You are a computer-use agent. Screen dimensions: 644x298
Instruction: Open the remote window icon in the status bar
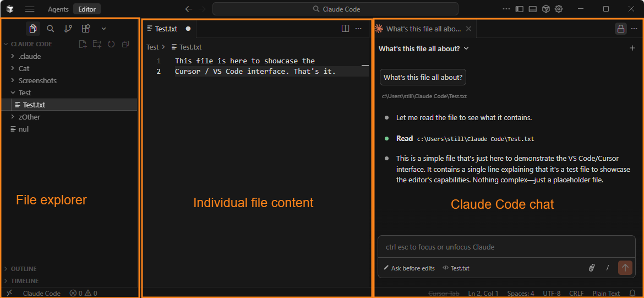click(x=9, y=293)
